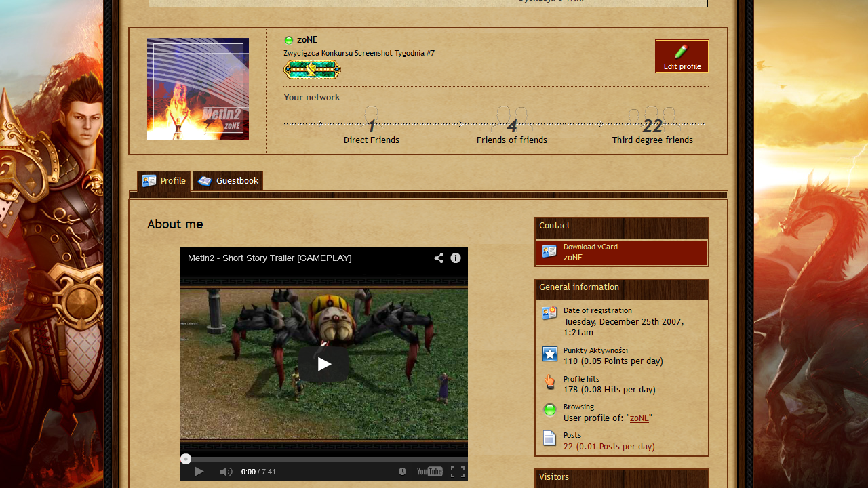
Task: Click the zoNE profile avatar image
Action: (198, 89)
